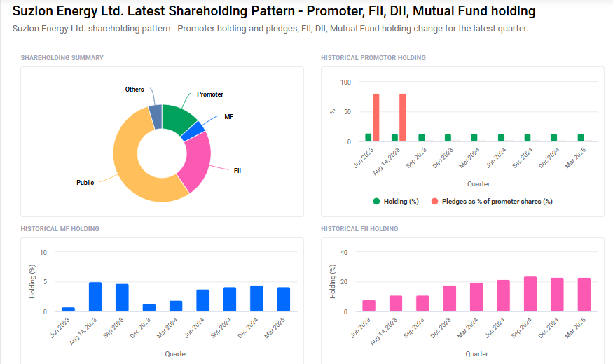The image size is (613, 364).
Task: Click the Mar 2025 MF holding bar
Action: pos(284,300)
